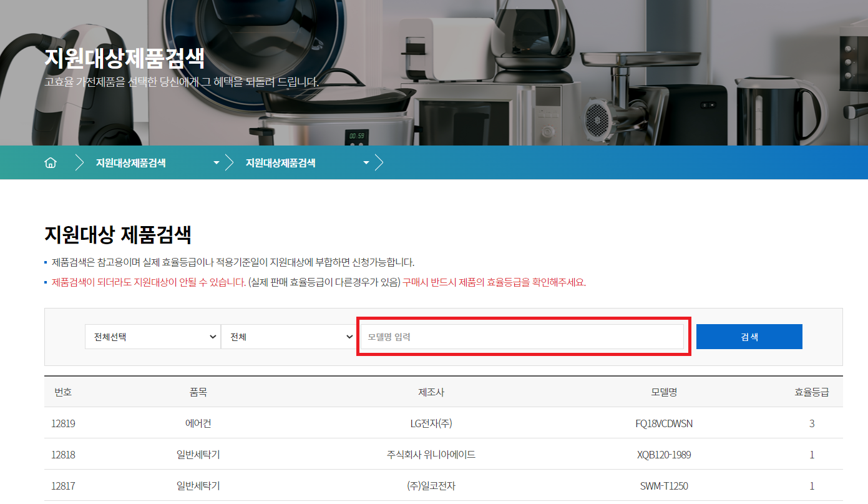
Task: Open product entry 12819 for the air conditioner
Action: [x=64, y=423]
